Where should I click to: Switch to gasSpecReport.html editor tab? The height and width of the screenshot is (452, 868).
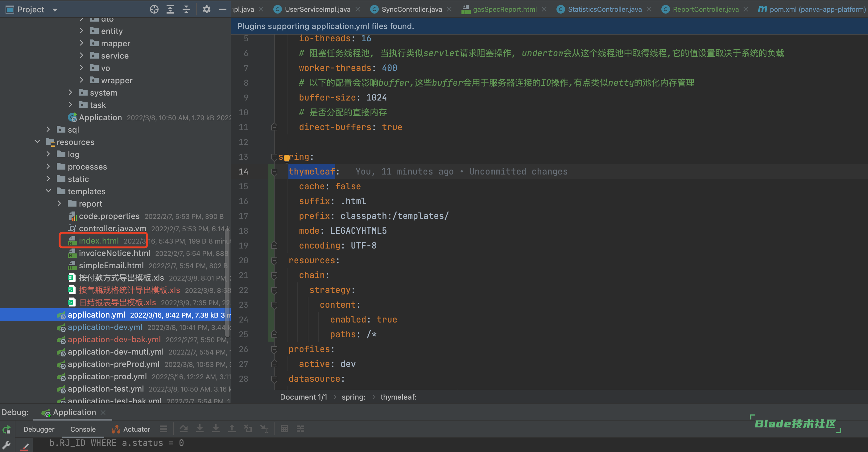click(x=505, y=10)
